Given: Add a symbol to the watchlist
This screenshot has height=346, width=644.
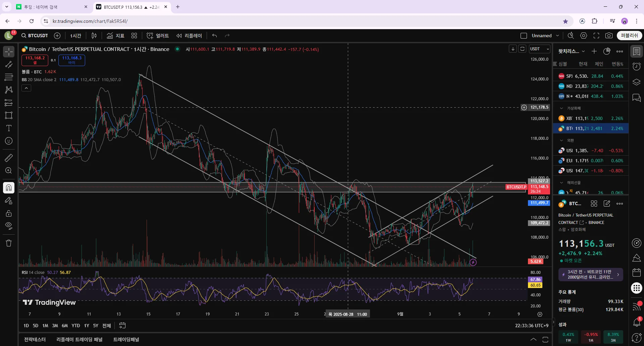Looking at the screenshot, I should (x=594, y=51).
